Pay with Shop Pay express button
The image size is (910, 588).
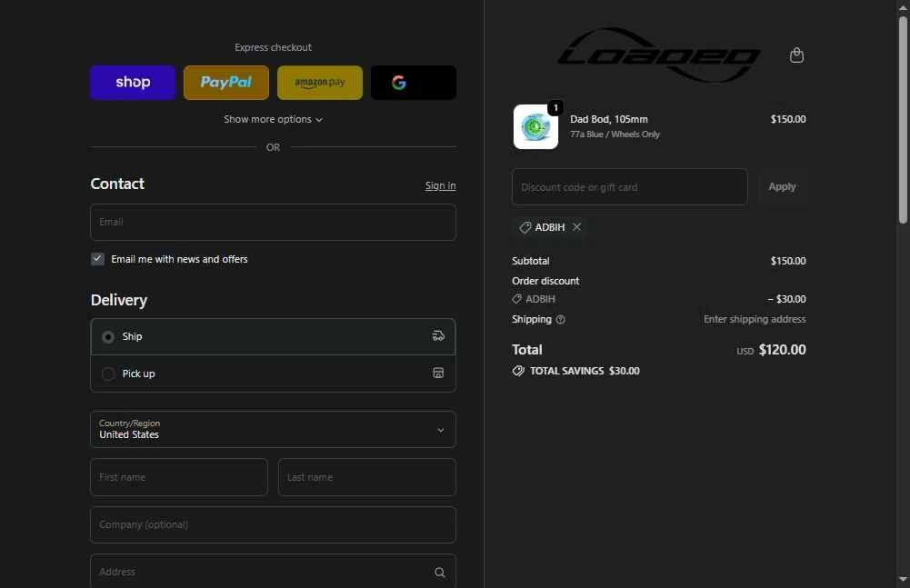(x=133, y=83)
